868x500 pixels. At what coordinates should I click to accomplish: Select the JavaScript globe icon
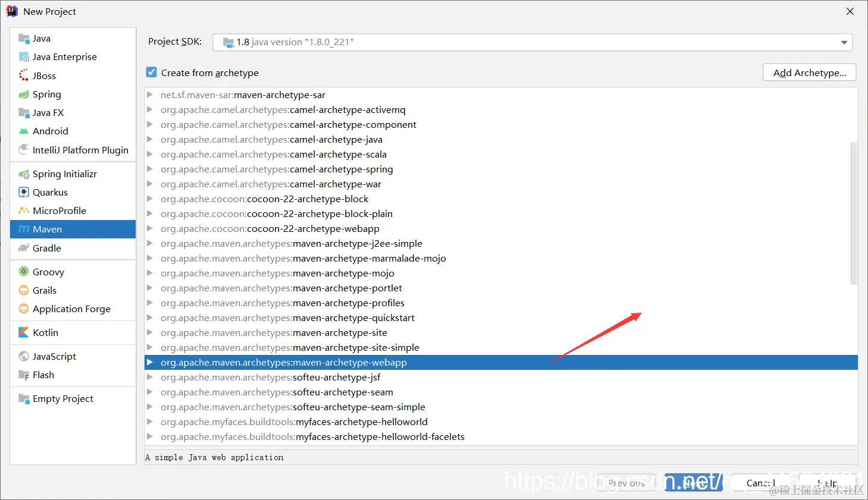pyautogui.click(x=24, y=356)
